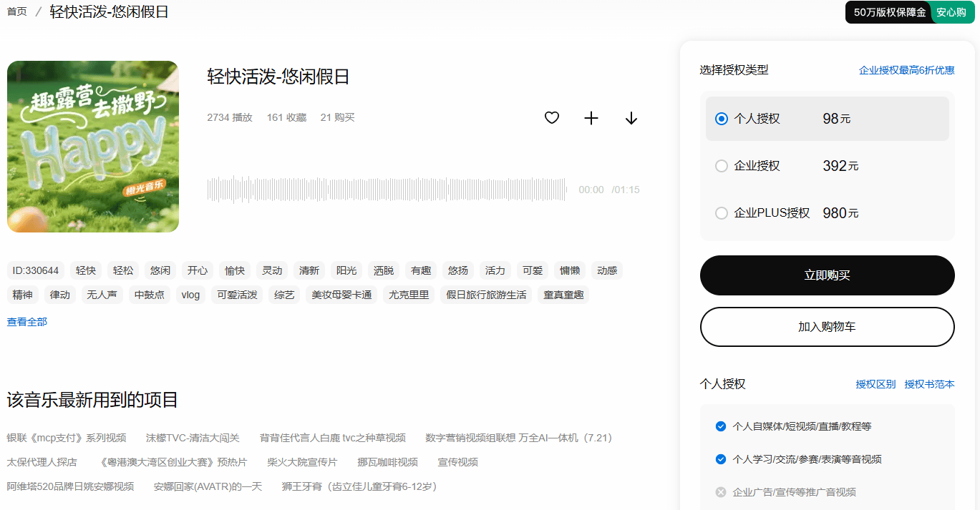Viewport: 980px width, 510px height.
Task: Click the album cover thumbnail
Action: 93,147
